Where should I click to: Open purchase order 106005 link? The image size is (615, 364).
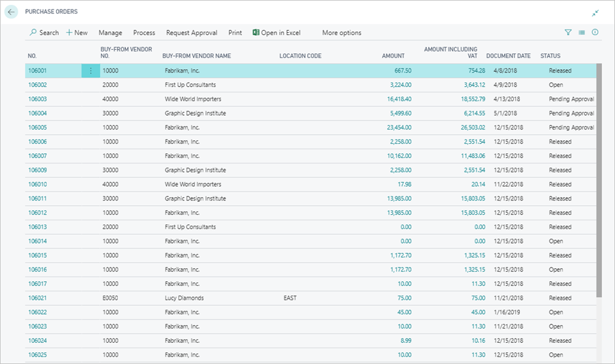coord(38,127)
